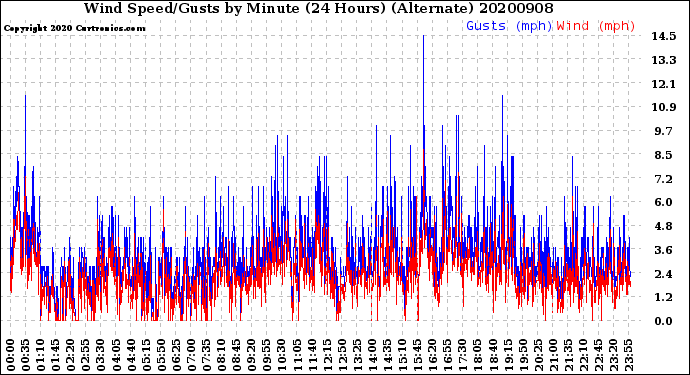
Task: Click the 10:30 time axis label
Action: [282, 355]
